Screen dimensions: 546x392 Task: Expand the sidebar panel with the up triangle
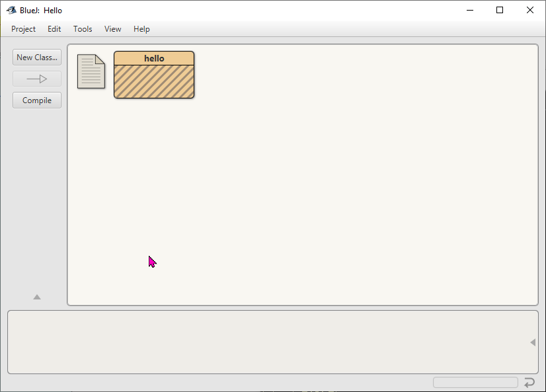click(x=37, y=297)
